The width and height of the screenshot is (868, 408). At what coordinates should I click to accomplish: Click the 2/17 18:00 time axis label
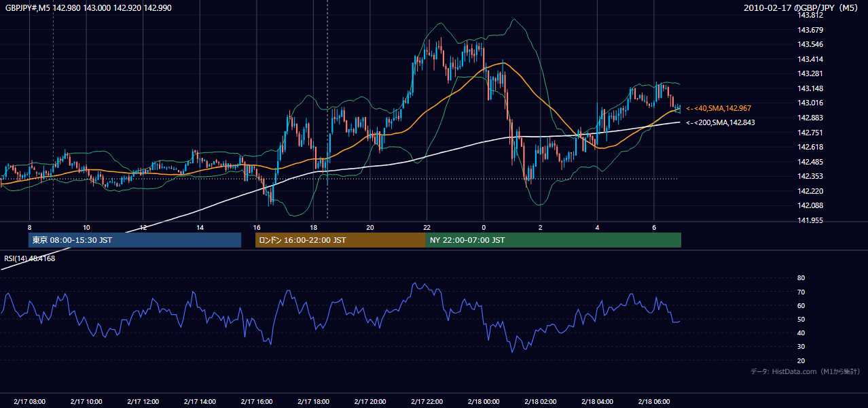[313, 402]
